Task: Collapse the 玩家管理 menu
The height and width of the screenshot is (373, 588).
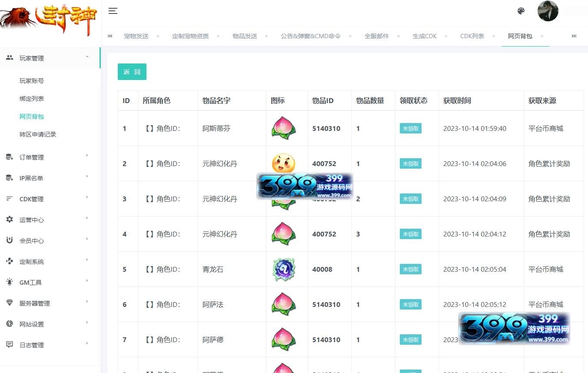Action: [x=87, y=57]
